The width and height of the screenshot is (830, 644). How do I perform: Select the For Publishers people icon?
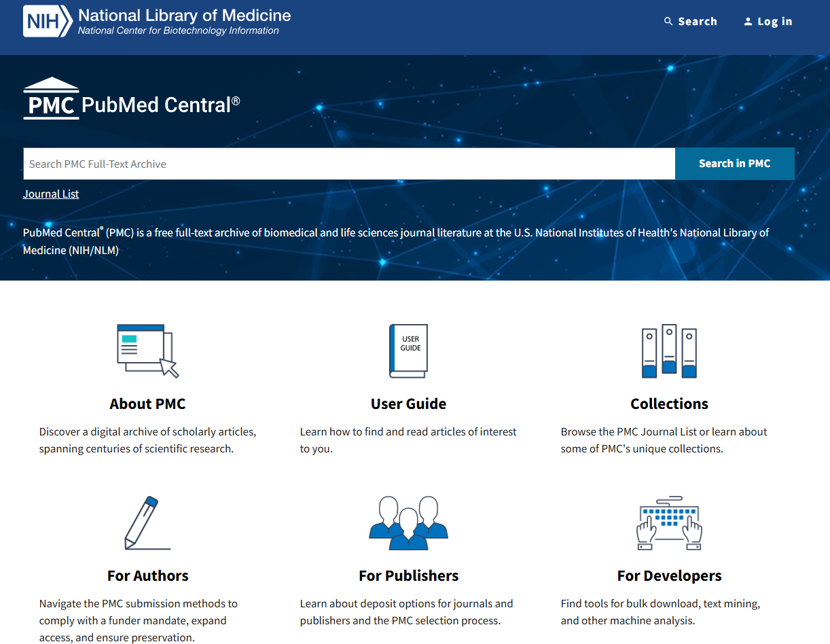408,522
